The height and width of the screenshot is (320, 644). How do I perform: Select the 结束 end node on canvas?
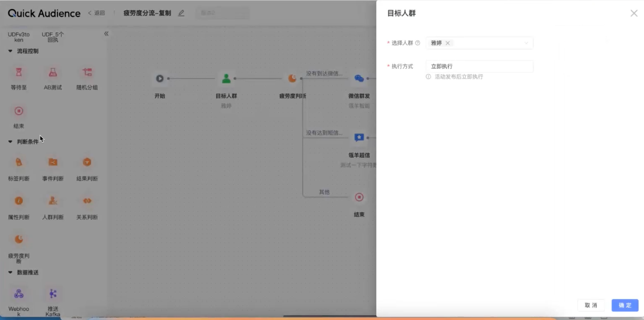pos(359,197)
